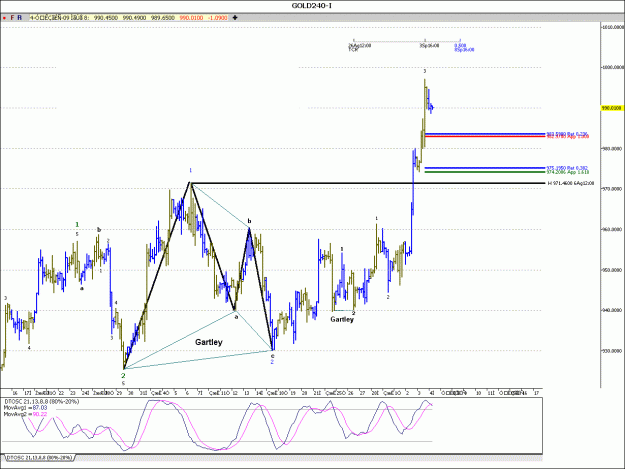Click the red -1.0900 change value
Viewport: 625px width, 469px height.
point(218,18)
